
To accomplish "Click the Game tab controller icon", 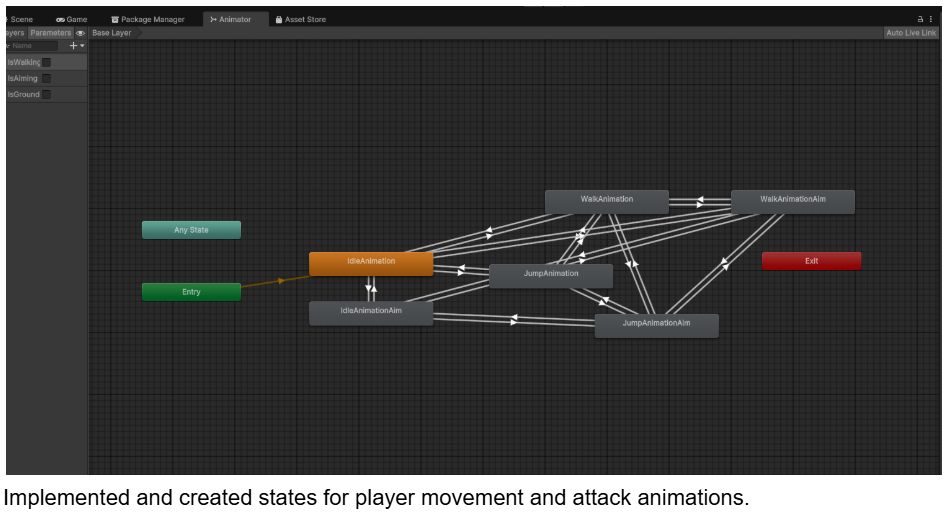I will pyautogui.click(x=60, y=20).
